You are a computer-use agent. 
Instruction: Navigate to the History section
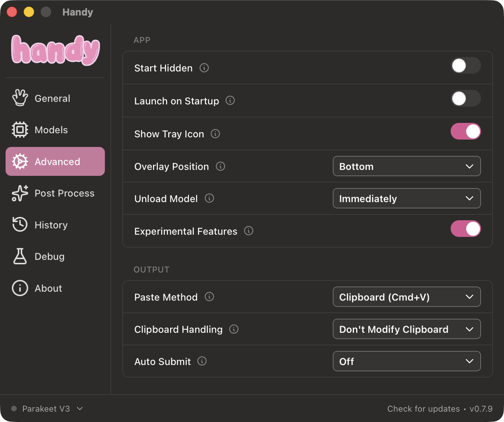(x=51, y=225)
